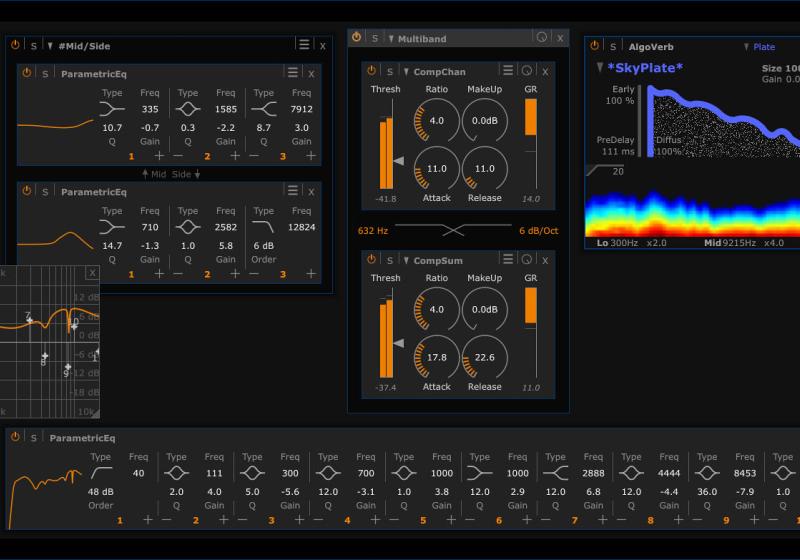800x560 pixels.
Task: Click AlgoVerb Lo 300Hz x2.0 setting
Action: coord(632,243)
